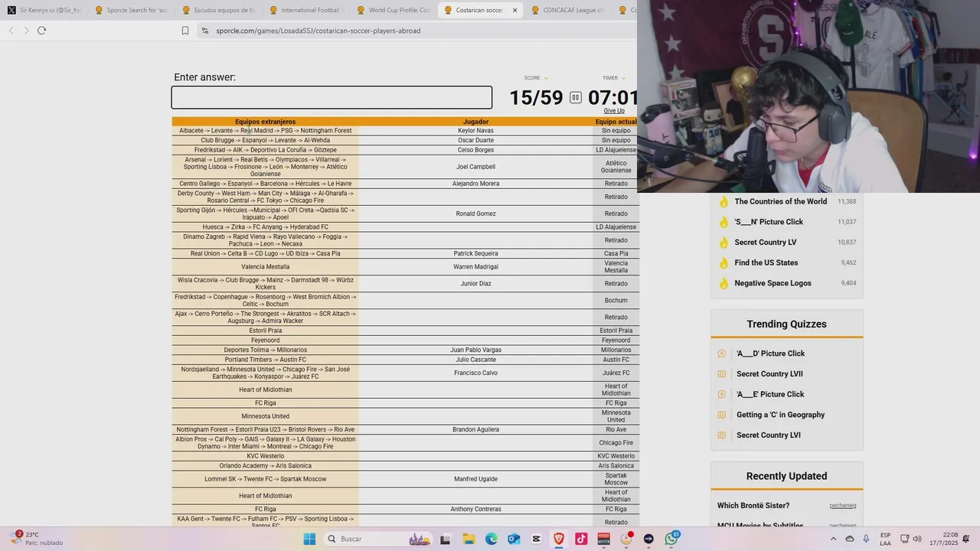Click the Enter answer input box

332,97
